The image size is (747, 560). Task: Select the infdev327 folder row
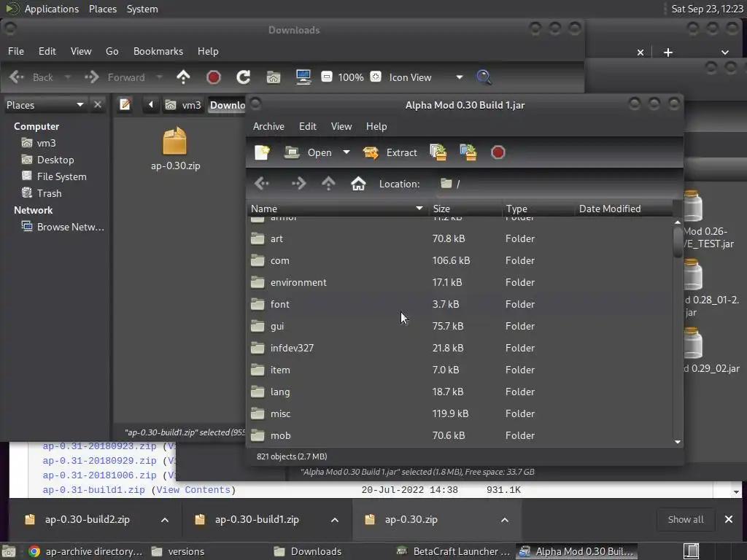point(460,348)
